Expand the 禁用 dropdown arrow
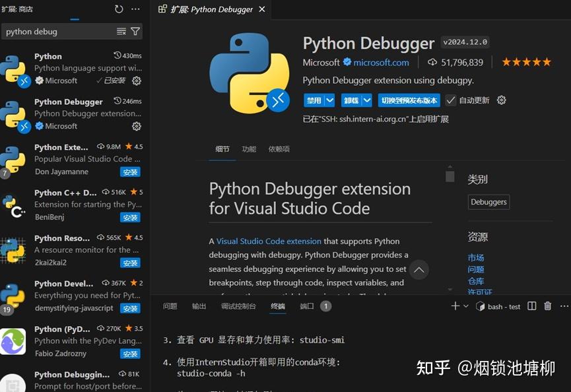Viewport: 571px width, 392px height. pos(329,101)
